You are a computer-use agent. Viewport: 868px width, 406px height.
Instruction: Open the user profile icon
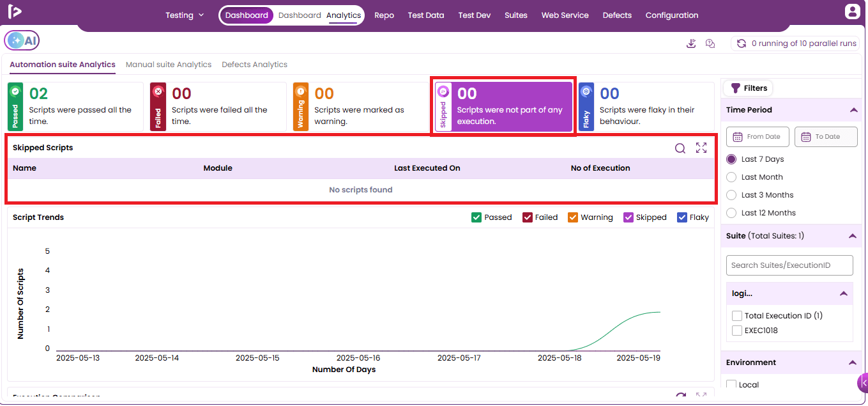852,12
